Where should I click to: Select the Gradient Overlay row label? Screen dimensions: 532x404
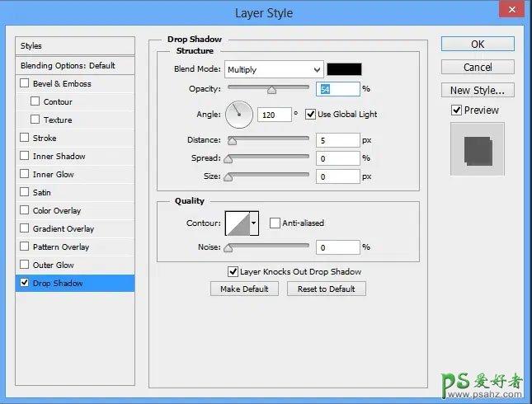64,229
